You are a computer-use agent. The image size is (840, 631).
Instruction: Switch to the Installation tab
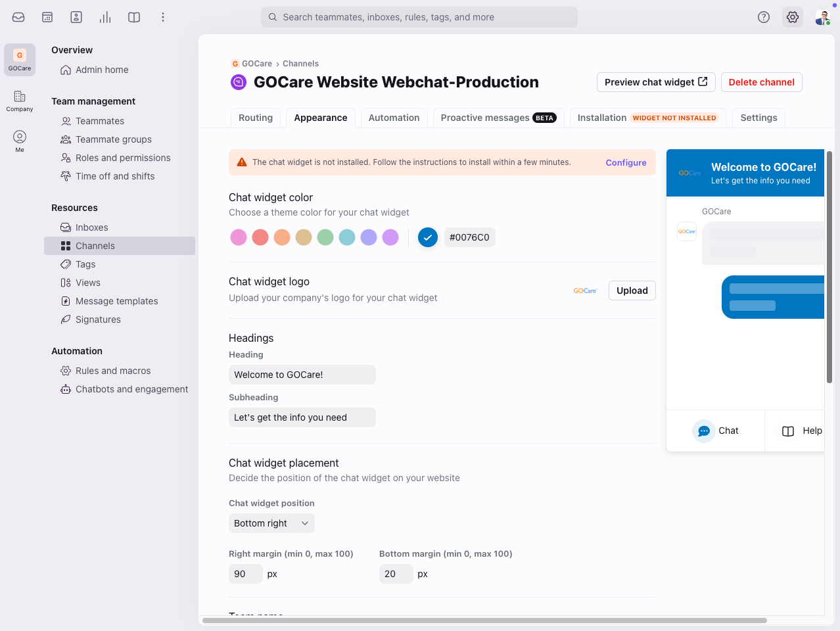pos(647,118)
